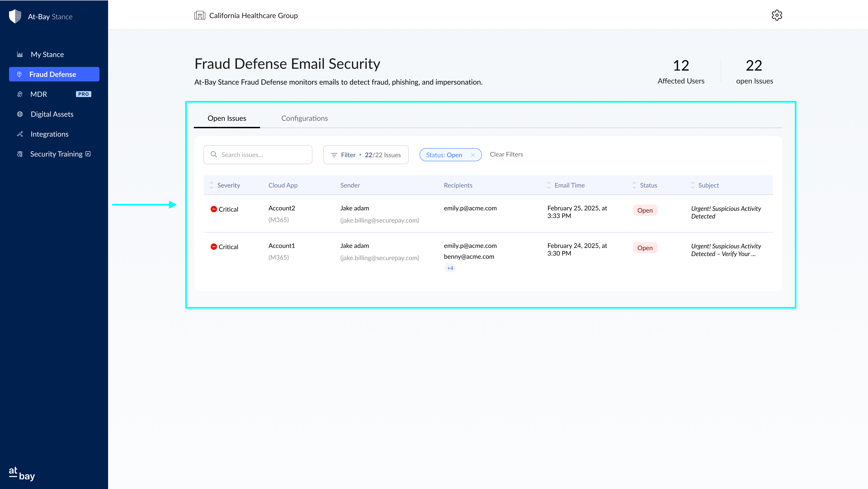Click the Clear Filters link
868x489 pixels.
(506, 154)
